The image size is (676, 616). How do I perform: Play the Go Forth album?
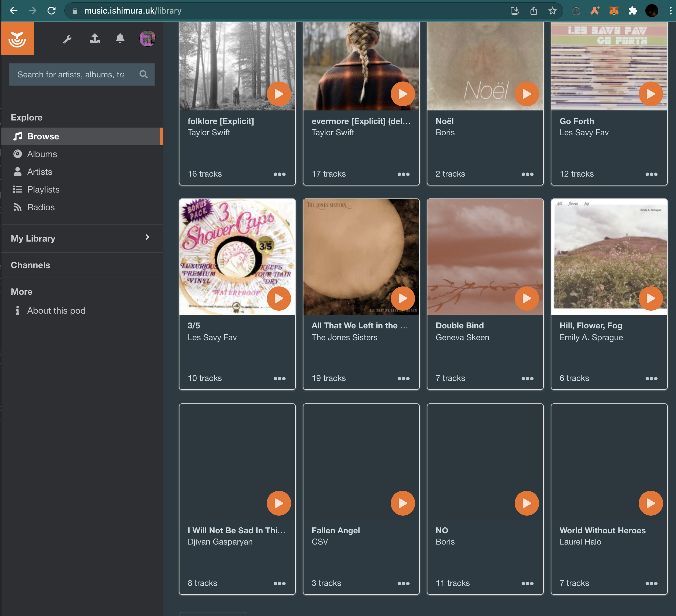tap(651, 94)
